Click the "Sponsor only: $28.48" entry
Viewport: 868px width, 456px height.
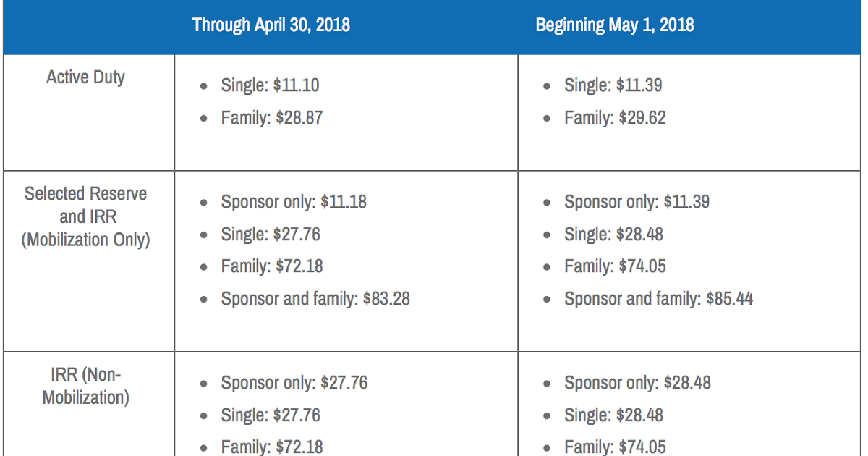(637, 383)
